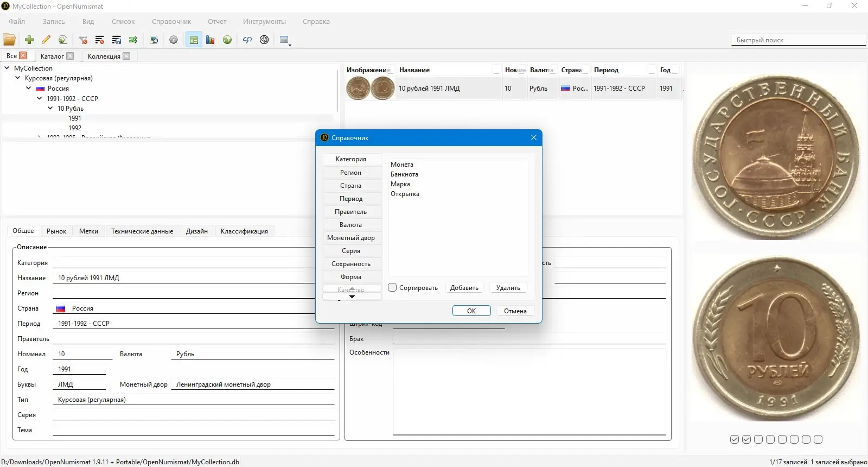868x467 pixels.
Task: Click the green shuffle arrows toolbar icon
Action: point(133,40)
